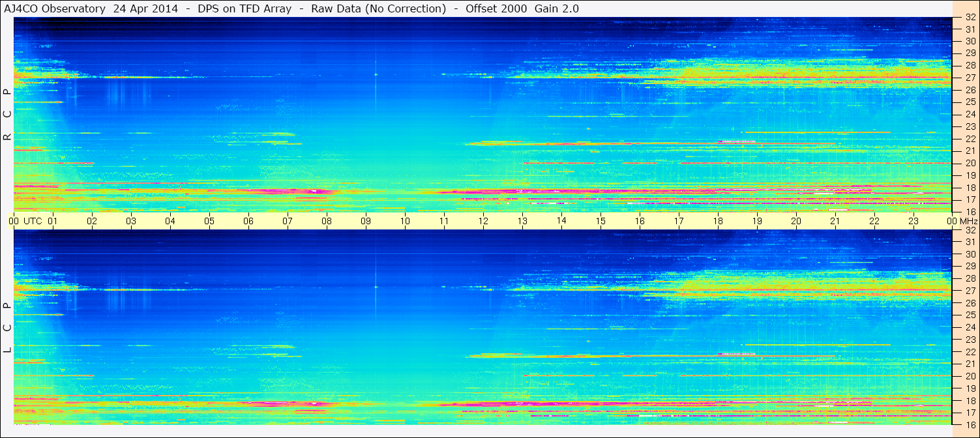Viewport: 980px width, 438px height.
Task: Select 30 on the LCP panel frequency scale
Action: pyautogui.click(x=970, y=254)
